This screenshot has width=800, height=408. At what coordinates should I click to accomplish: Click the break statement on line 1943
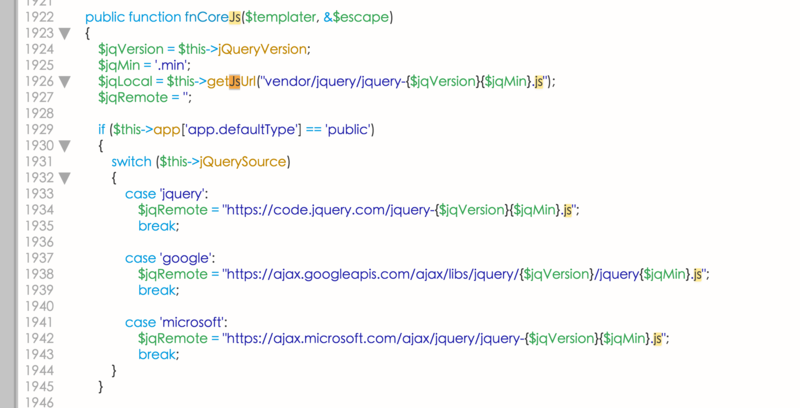[x=159, y=354]
